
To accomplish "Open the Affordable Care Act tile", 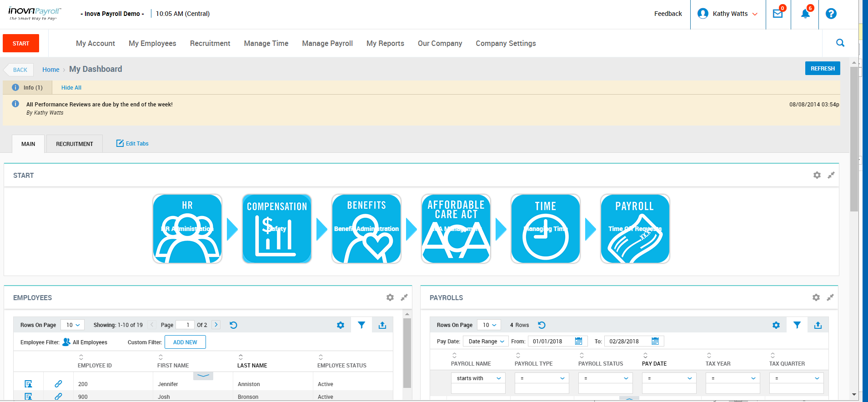I will tap(456, 229).
